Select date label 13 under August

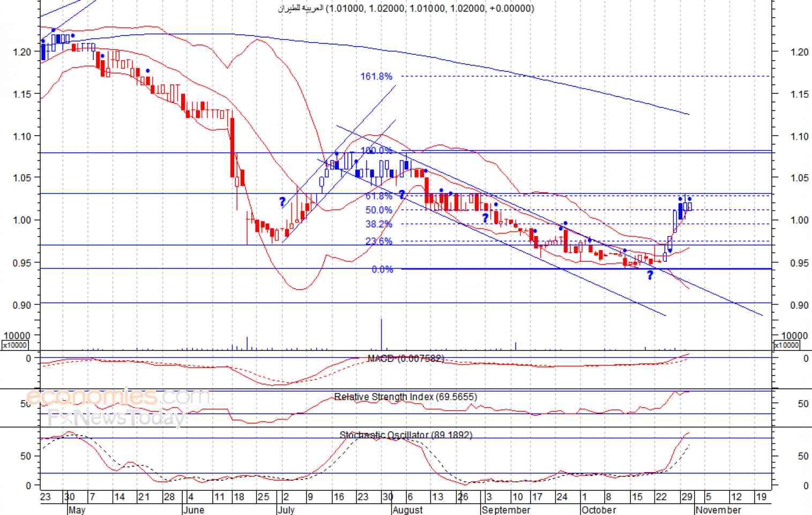(438, 497)
